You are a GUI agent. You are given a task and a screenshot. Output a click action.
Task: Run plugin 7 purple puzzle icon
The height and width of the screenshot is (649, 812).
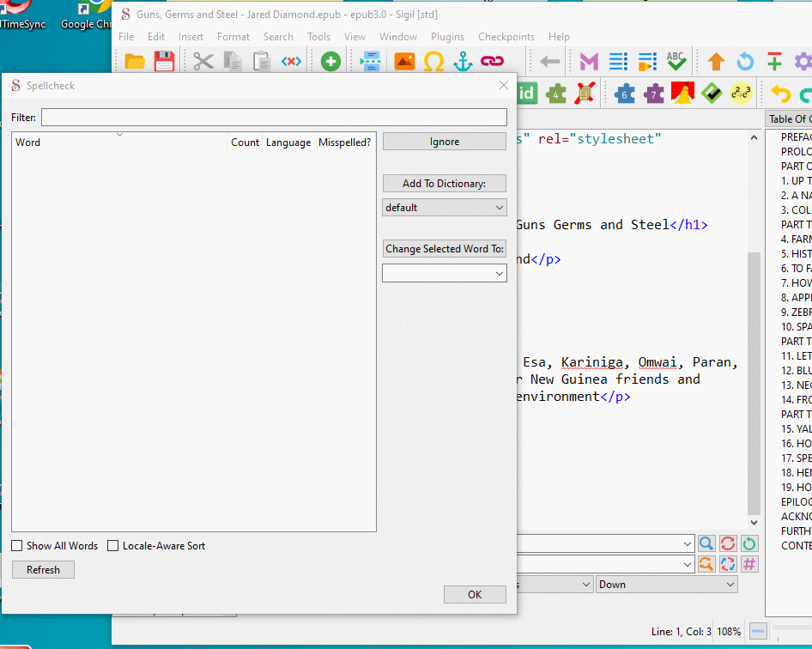pos(653,94)
